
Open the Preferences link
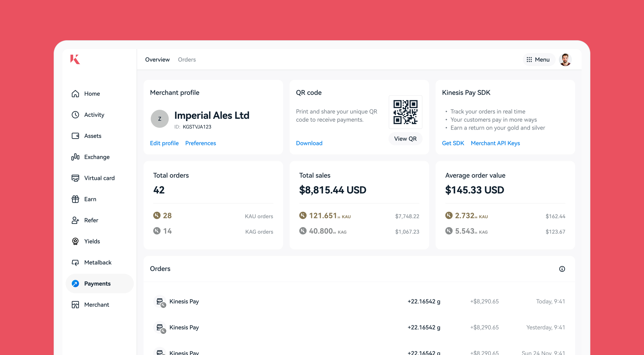tap(201, 143)
